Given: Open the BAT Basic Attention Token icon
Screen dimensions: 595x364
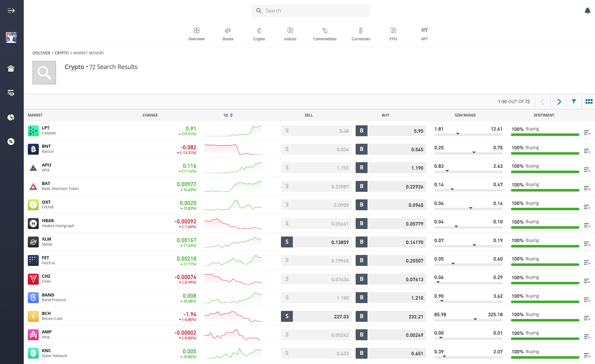Looking at the screenshot, I should pyautogui.click(x=33, y=186).
